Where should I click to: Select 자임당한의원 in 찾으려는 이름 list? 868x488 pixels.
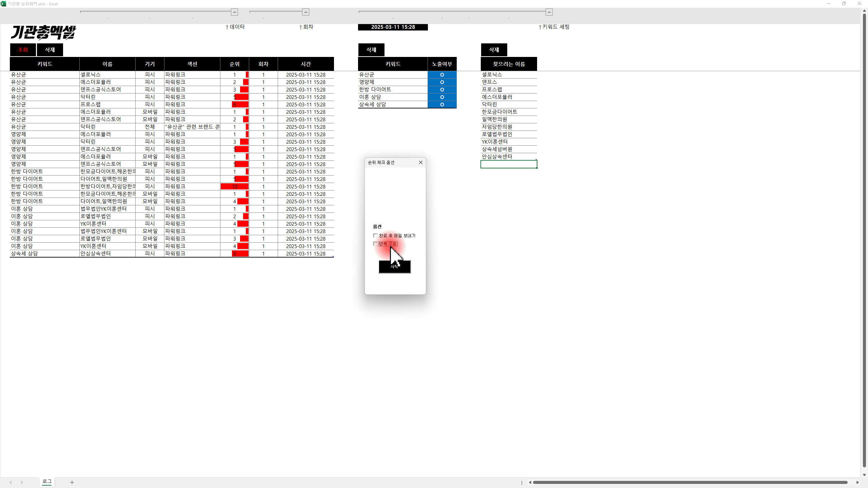click(x=509, y=127)
